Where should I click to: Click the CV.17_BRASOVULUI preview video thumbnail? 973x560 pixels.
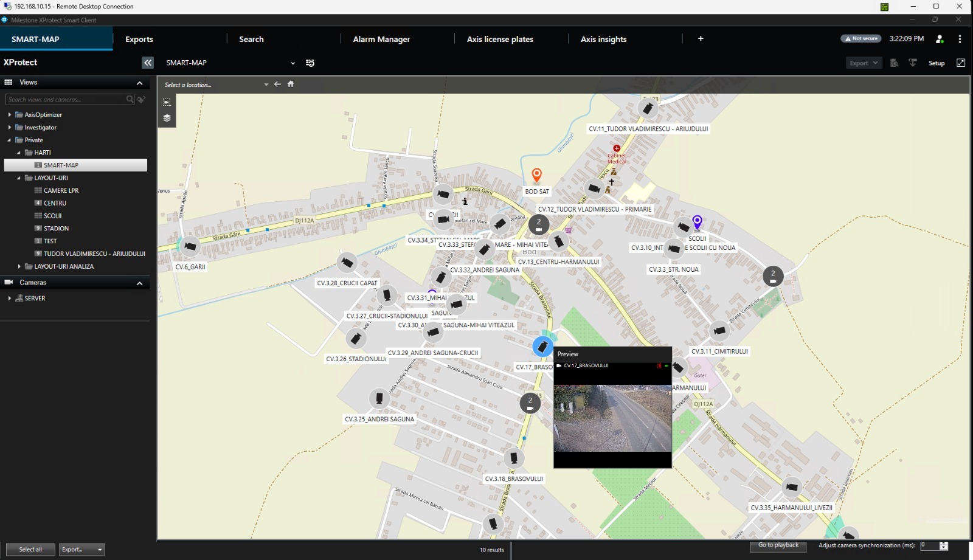click(x=612, y=418)
